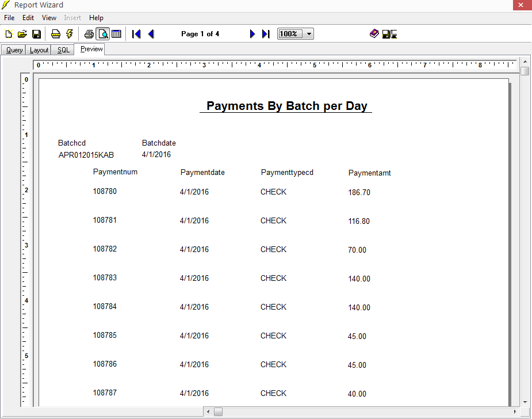This screenshot has width=532, height=419.
Task: Click the Paymentamt column header
Action: tap(369, 173)
